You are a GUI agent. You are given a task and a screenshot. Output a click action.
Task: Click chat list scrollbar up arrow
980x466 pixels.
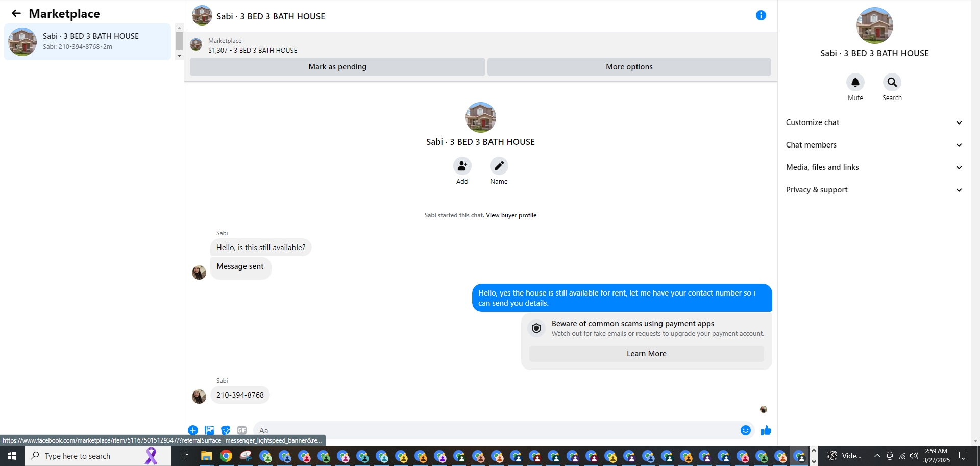179,28
